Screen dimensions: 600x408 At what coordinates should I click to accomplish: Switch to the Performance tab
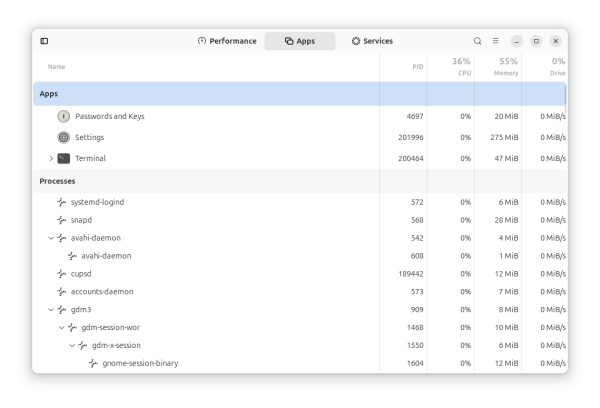(x=227, y=41)
